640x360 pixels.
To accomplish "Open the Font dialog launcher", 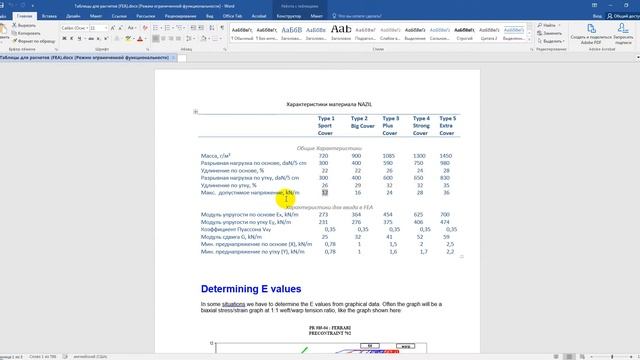I will 147,49.
